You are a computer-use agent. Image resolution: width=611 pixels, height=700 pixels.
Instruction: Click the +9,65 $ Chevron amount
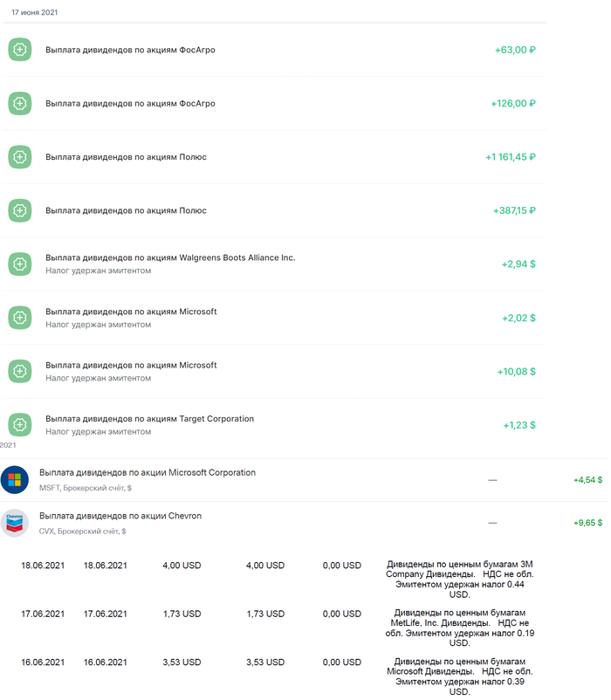587,522
